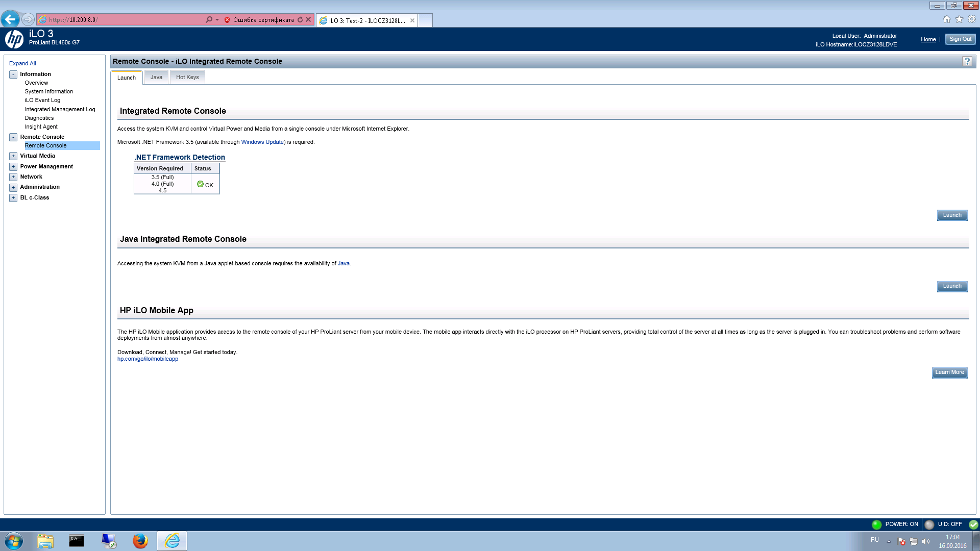Launch the Java Integrated Remote Console
This screenshot has width=980, height=551.
pyautogui.click(x=952, y=286)
